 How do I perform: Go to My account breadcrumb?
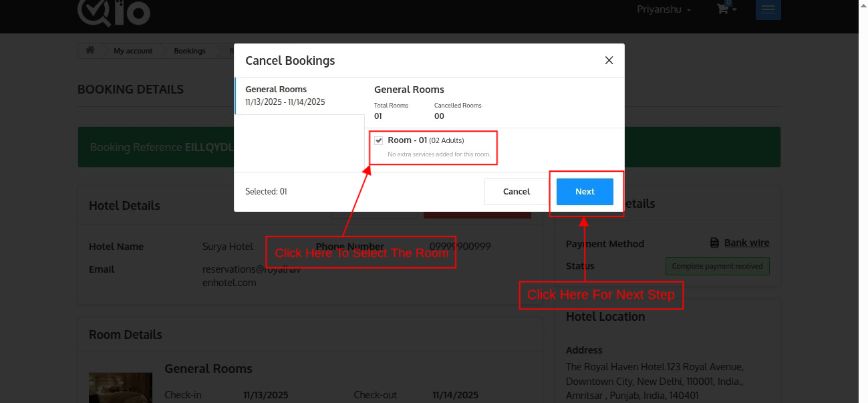click(133, 51)
